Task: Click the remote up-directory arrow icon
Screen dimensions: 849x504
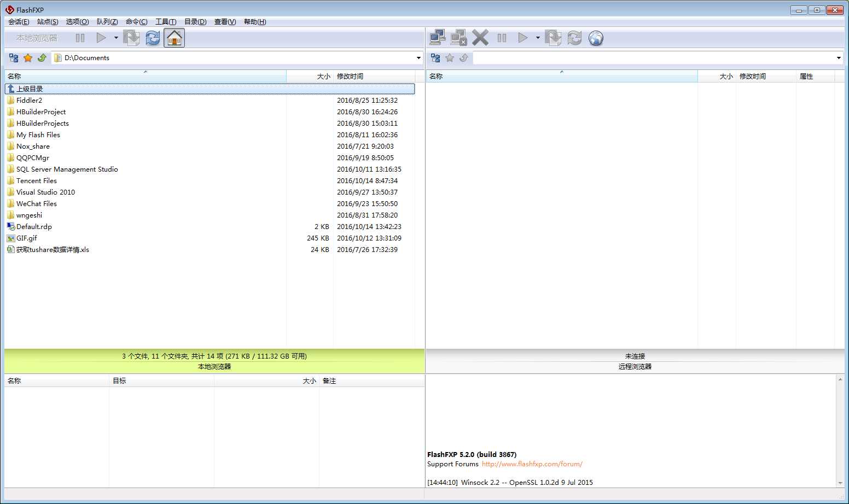Action: tap(464, 58)
